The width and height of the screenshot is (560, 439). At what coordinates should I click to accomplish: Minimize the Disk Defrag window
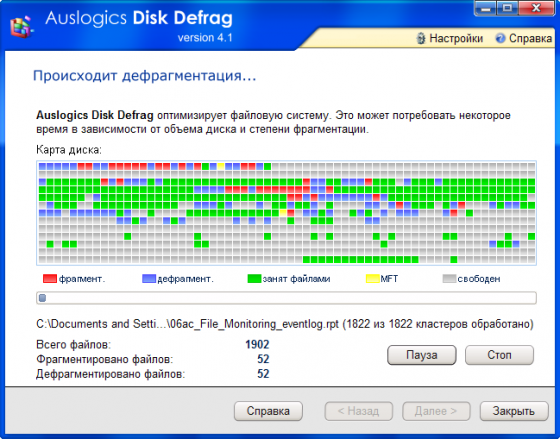click(x=485, y=8)
